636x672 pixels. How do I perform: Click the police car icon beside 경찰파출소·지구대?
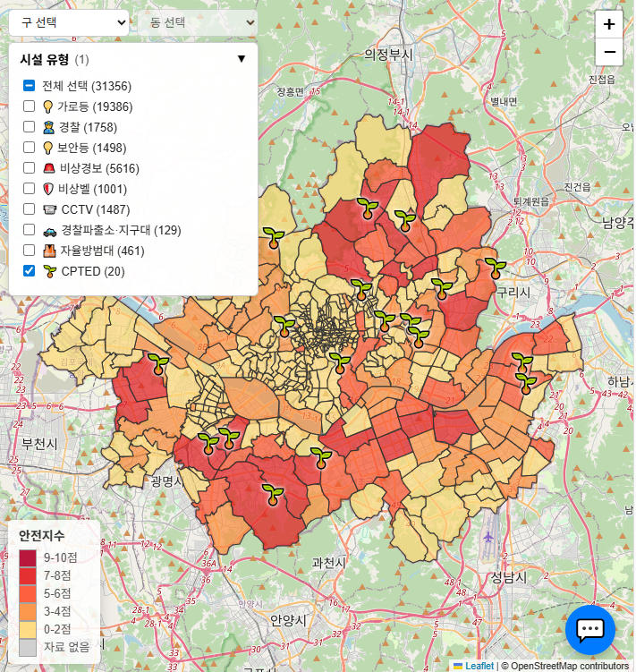click(x=48, y=230)
